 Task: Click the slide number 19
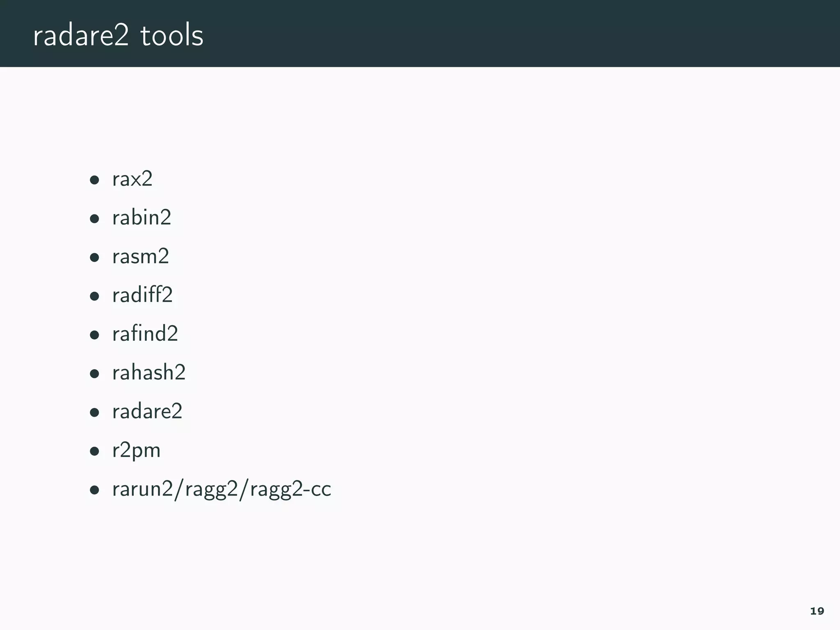click(817, 611)
